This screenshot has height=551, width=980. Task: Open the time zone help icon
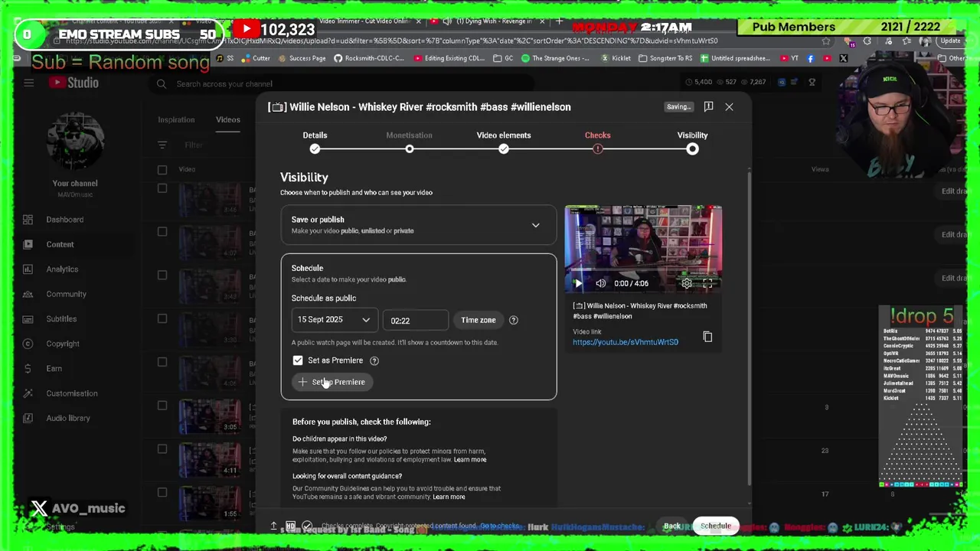(514, 320)
